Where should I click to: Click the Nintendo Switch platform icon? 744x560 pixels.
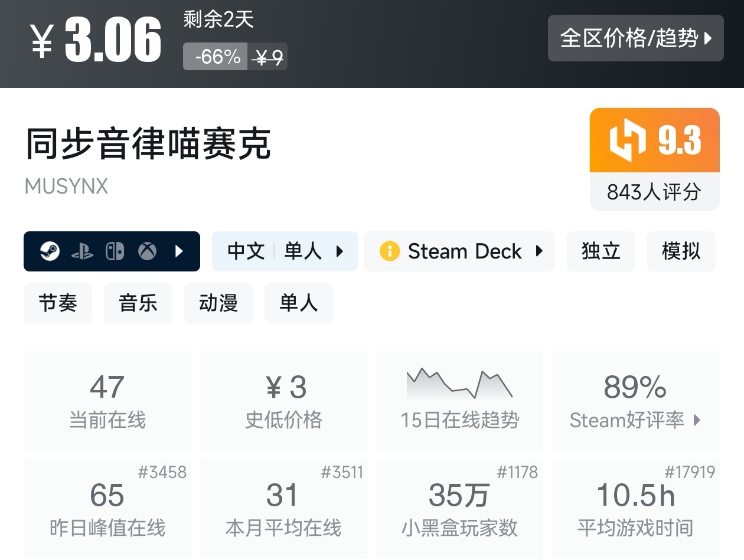point(115,251)
